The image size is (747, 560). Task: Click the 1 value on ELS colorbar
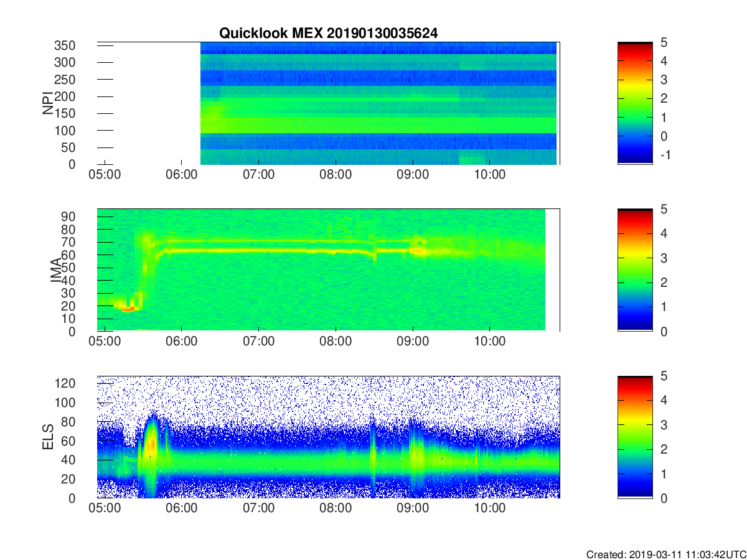(x=664, y=474)
